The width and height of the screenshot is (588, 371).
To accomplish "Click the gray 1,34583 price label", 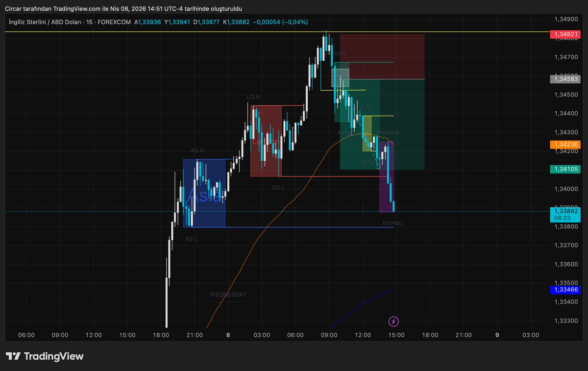I will point(565,78).
